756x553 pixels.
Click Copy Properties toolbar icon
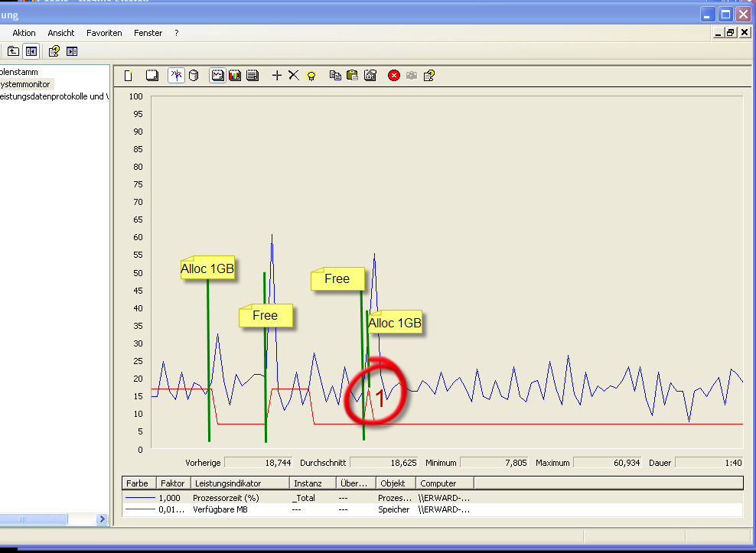[335, 75]
